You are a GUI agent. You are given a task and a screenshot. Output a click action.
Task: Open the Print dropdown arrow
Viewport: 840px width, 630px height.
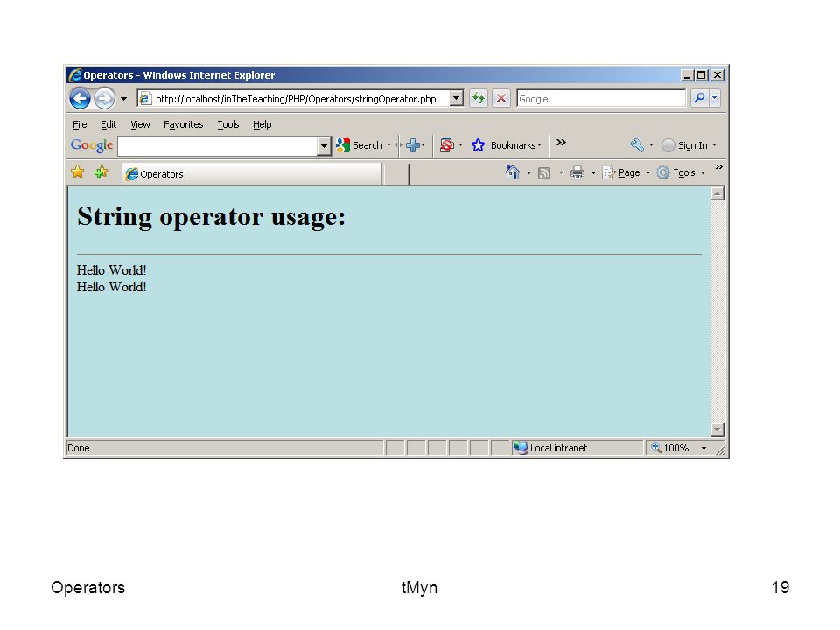[593, 172]
